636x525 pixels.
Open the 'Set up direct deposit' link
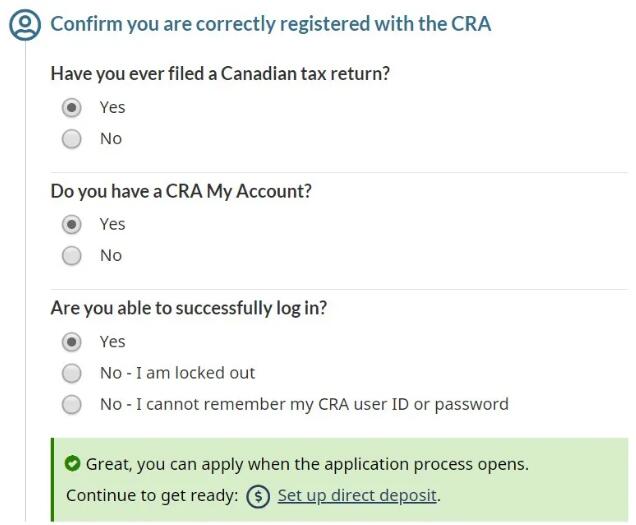point(357,496)
